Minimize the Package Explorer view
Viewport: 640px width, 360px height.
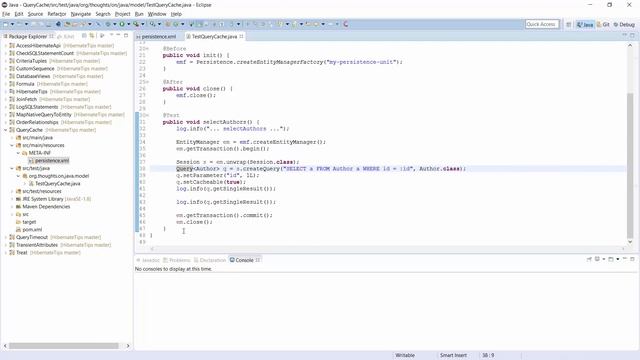coord(118,36)
